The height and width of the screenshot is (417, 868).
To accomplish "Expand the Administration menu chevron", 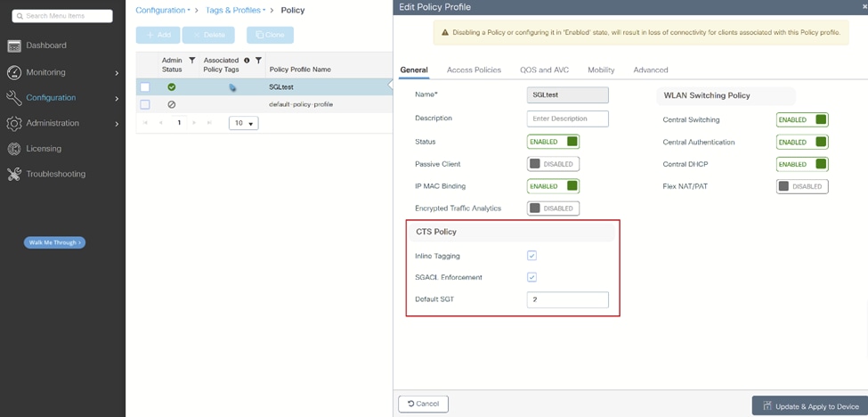I will (x=117, y=124).
